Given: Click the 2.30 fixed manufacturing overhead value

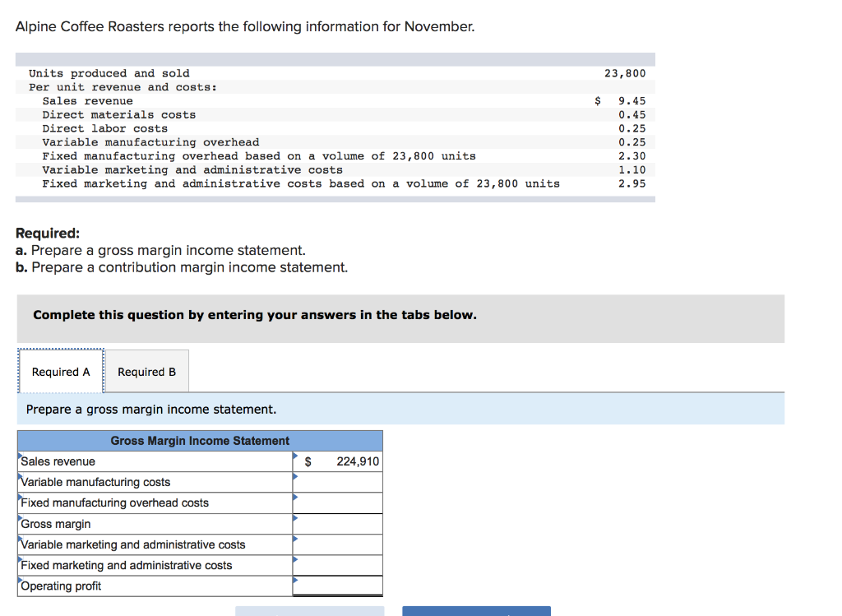Looking at the screenshot, I should [x=632, y=156].
